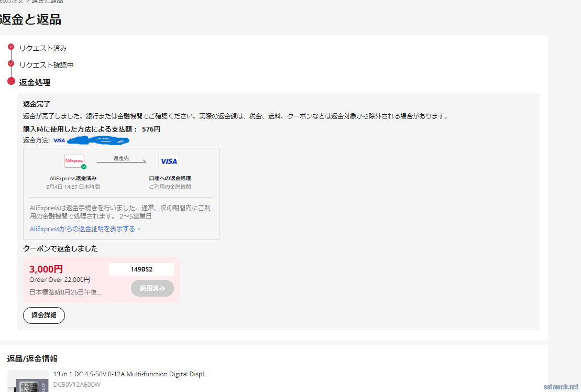Viewport: 581px width, 392px height.
Task: Click the DC50V12A600W variant text
Action: (x=76, y=385)
